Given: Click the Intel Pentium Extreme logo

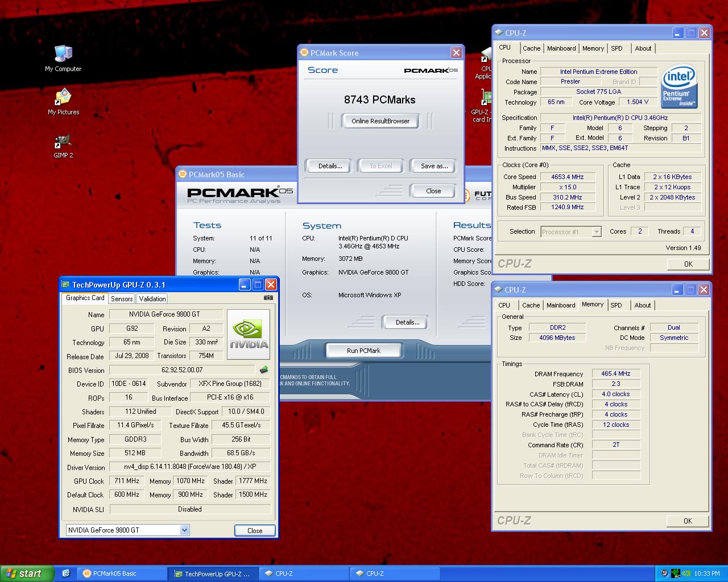Looking at the screenshot, I should tap(679, 86).
